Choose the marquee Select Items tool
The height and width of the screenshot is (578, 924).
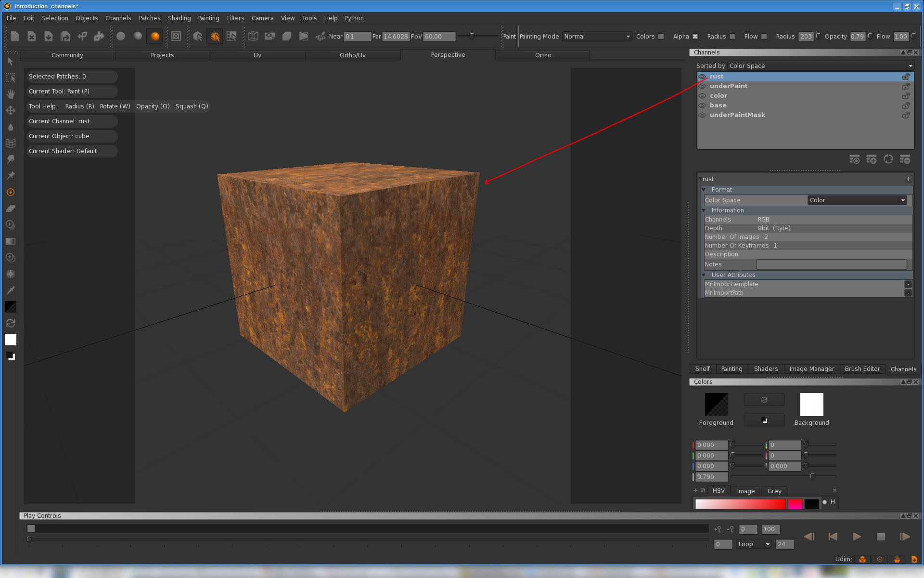[x=11, y=78]
